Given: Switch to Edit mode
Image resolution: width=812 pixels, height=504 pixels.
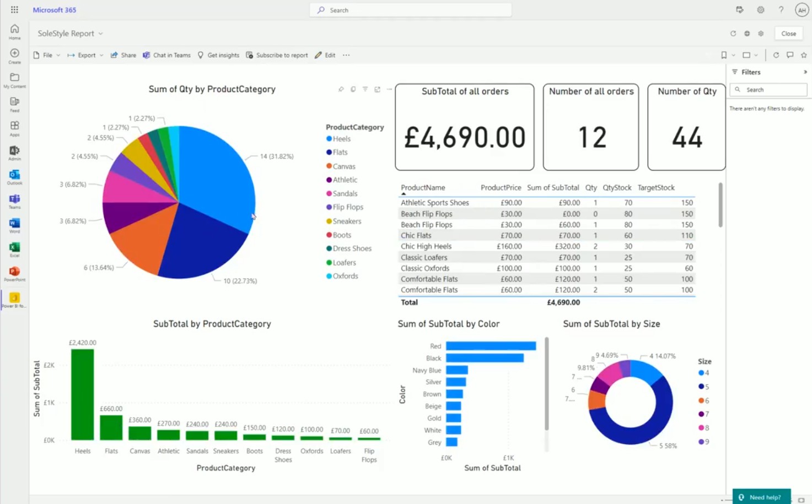Looking at the screenshot, I should [325, 55].
